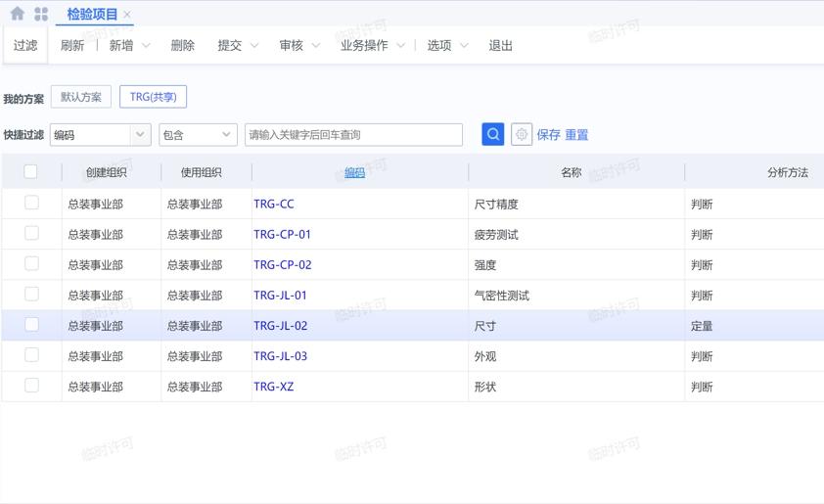Click the 删除 toolbar button
The width and height of the screenshot is (824, 504).
coord(182,45)
